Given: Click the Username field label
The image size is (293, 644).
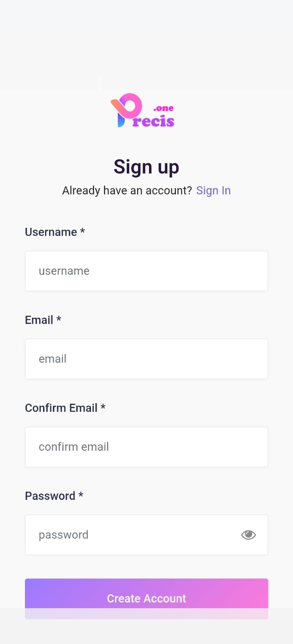Looking at the screenshot, I should (x=51, y=232).
